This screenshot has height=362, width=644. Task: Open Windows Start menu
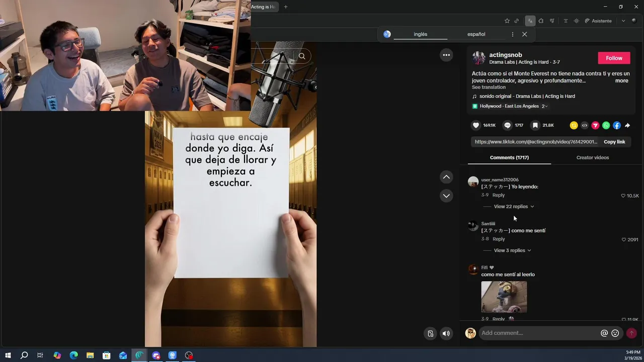(x=8, y=355)
